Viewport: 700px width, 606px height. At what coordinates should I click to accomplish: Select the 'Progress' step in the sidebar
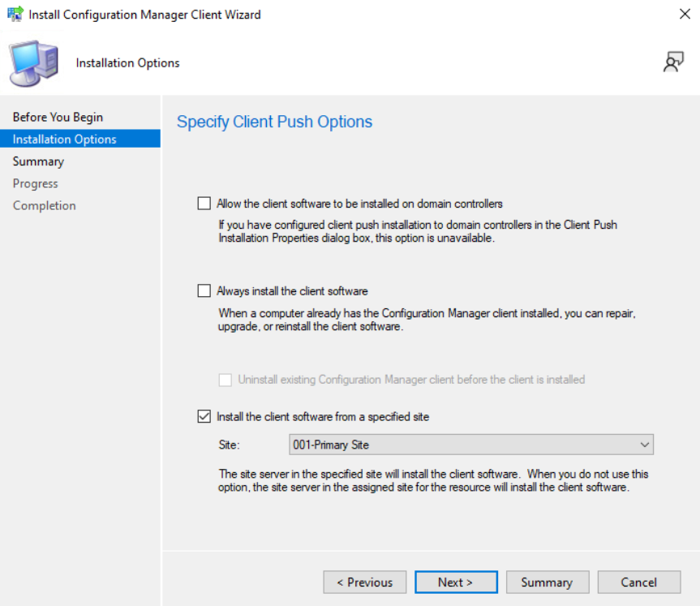pos(36,183)
